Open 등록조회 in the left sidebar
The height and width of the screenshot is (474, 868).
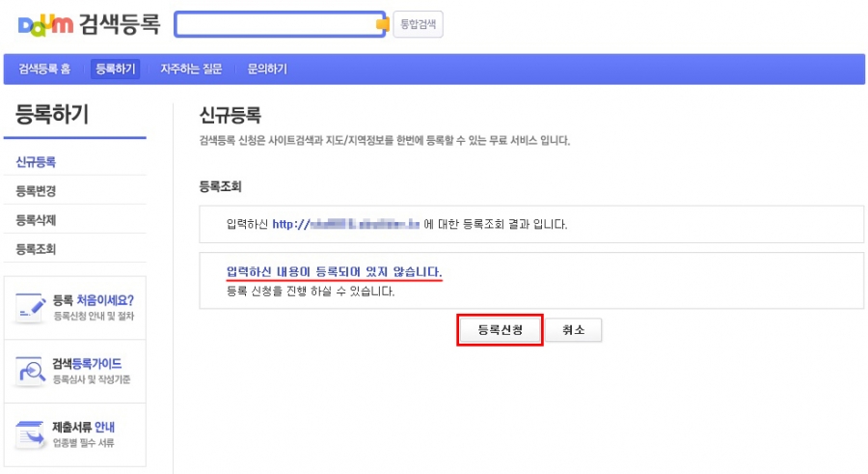point(37,249)
